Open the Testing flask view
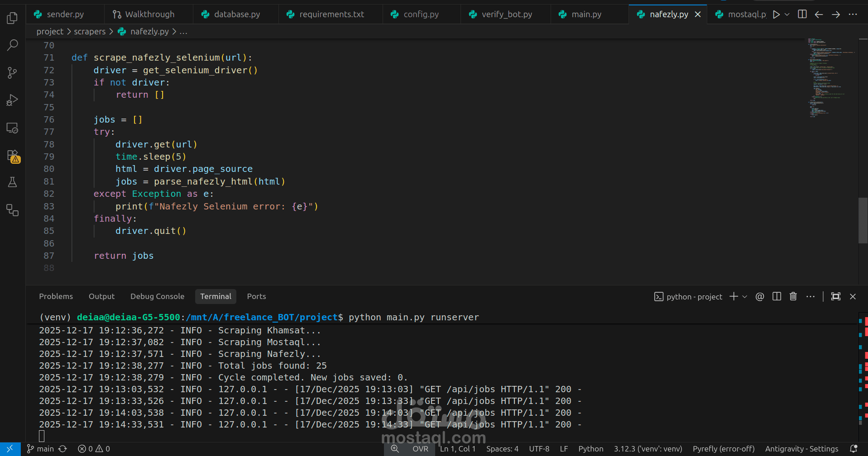The height and width of the screenshot is (456, 868). (12, 182)
